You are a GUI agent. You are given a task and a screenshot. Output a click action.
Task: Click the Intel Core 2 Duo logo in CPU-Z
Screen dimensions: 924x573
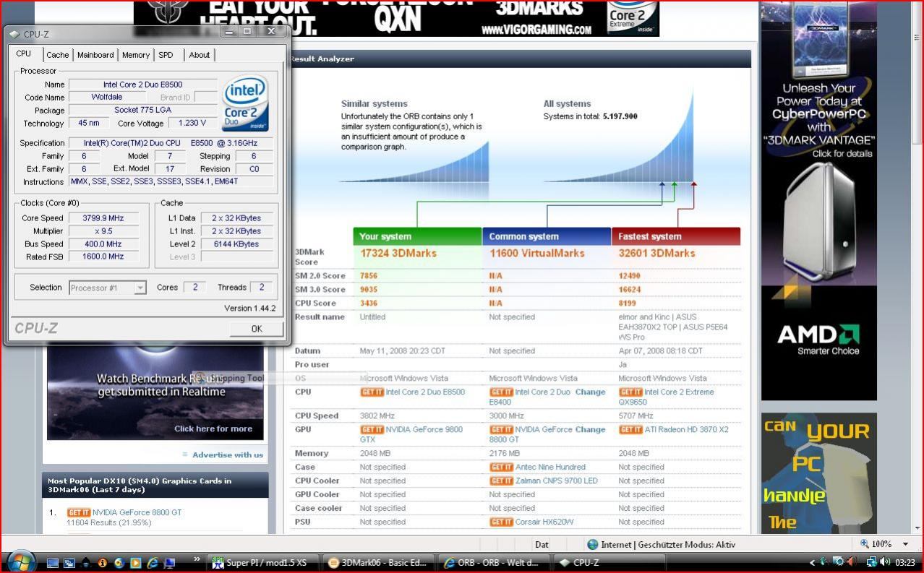coord(246,103)
